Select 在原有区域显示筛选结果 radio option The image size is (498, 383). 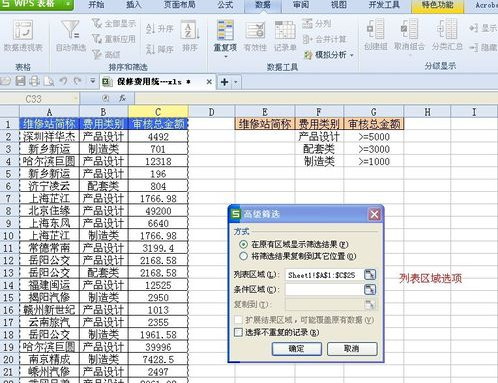243,245
